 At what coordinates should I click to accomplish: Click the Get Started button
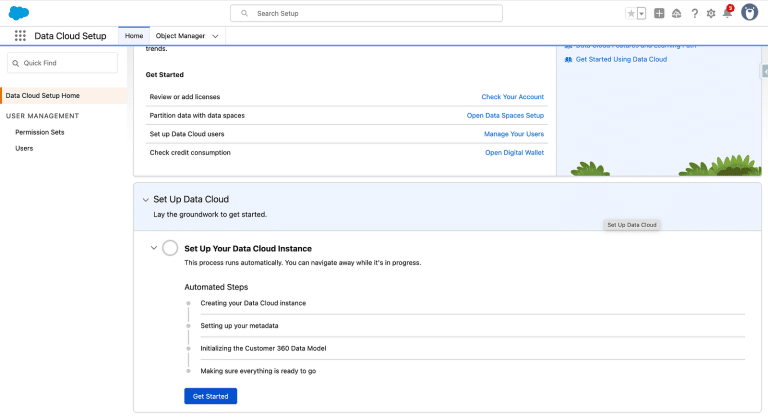click(211, 396)
